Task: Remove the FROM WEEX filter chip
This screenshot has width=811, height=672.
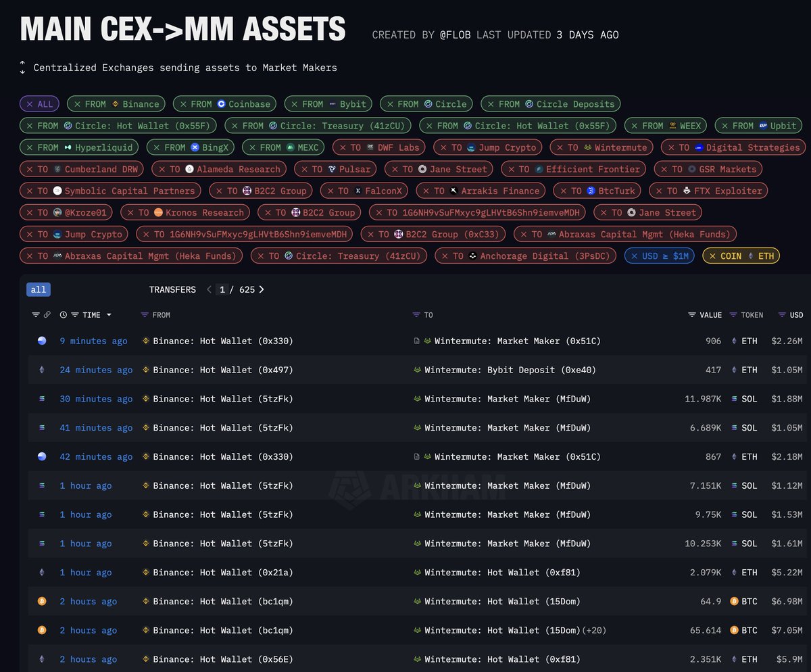Action: click(635, 126)
